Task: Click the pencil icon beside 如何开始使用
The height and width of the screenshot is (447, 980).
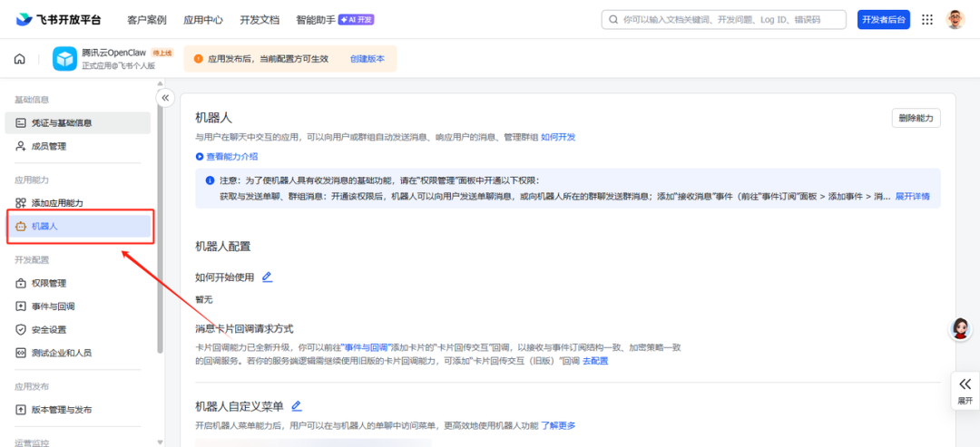Action: click(x=267, y=277)
